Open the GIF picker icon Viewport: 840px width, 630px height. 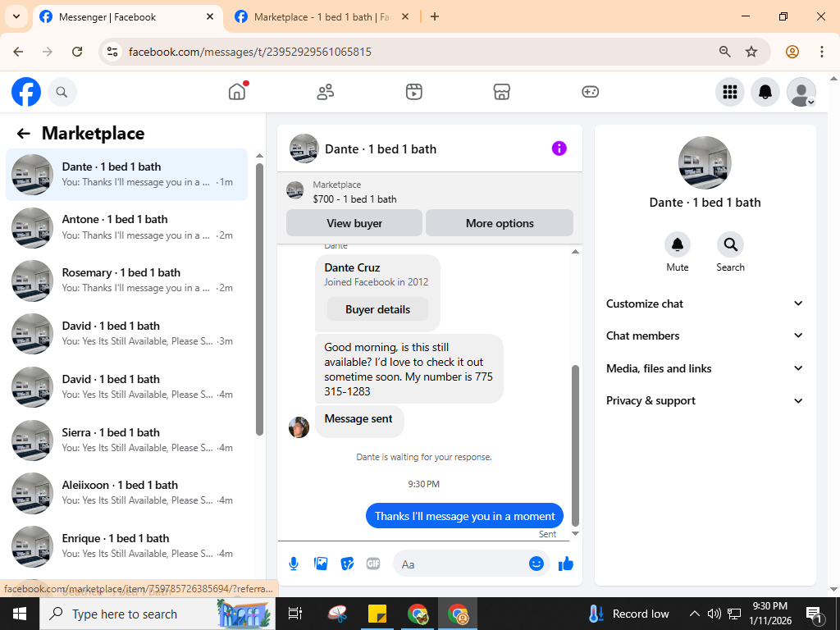[373, 564]
